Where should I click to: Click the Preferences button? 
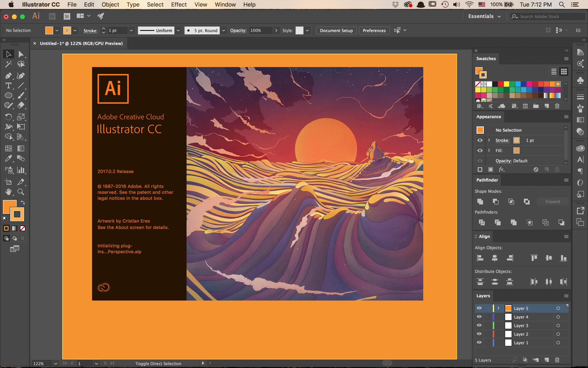point(374,30)
